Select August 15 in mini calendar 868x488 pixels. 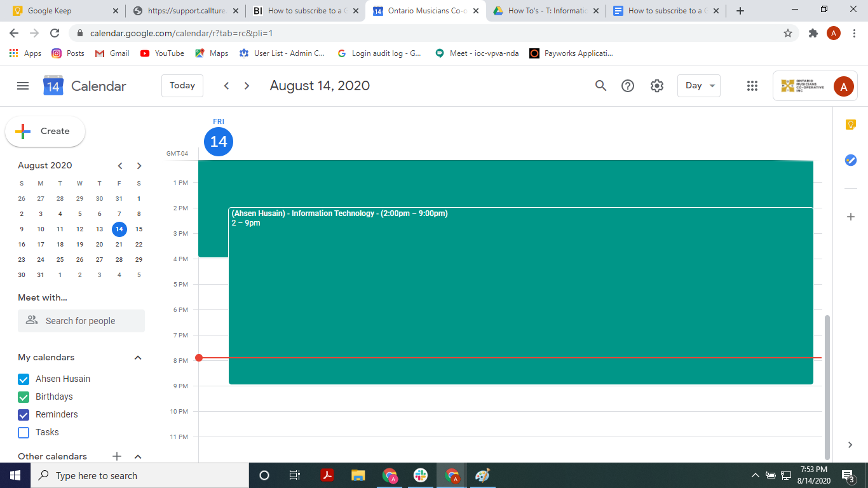pyautogui.click(x=139, y=229)
